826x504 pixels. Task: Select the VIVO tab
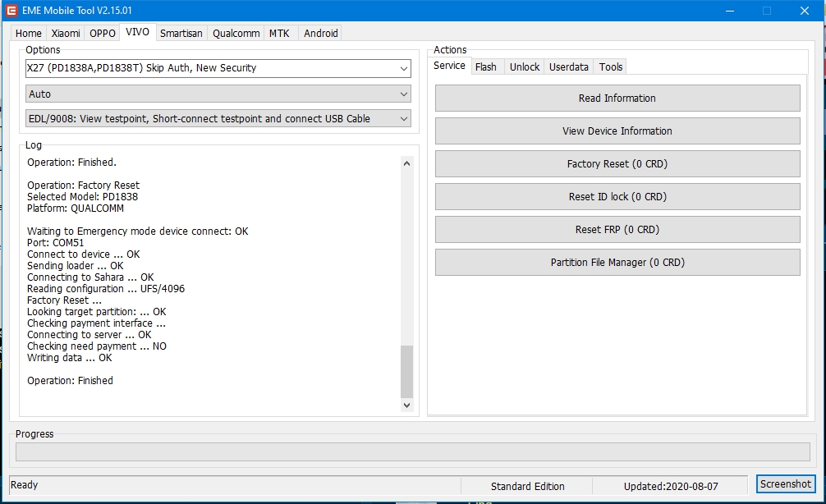click(x=137, y=32)
